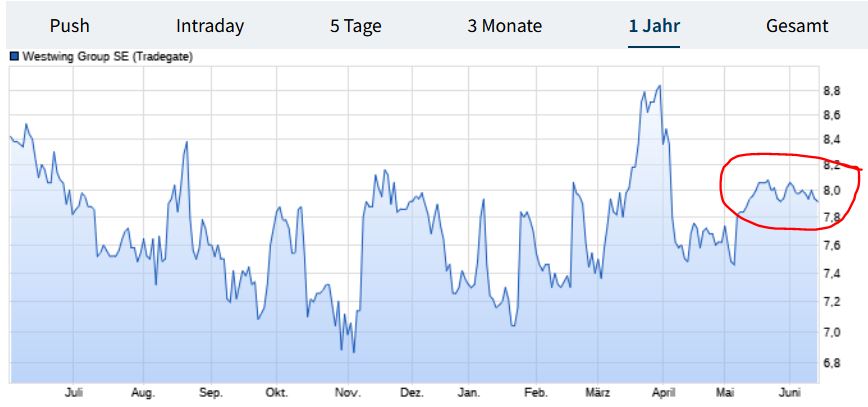
Task: Click the 6,8 value on the price axis
Action: [x=830, y=363]
